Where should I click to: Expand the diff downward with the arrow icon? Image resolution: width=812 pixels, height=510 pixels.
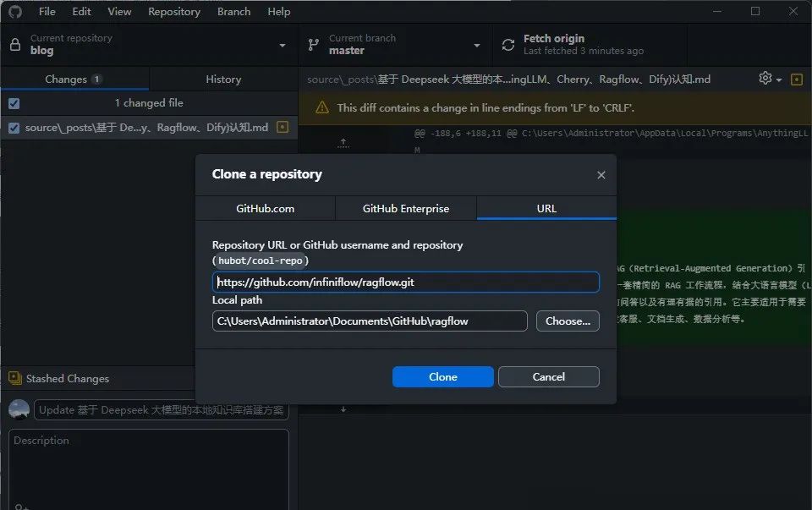click(x=343, y=409)
